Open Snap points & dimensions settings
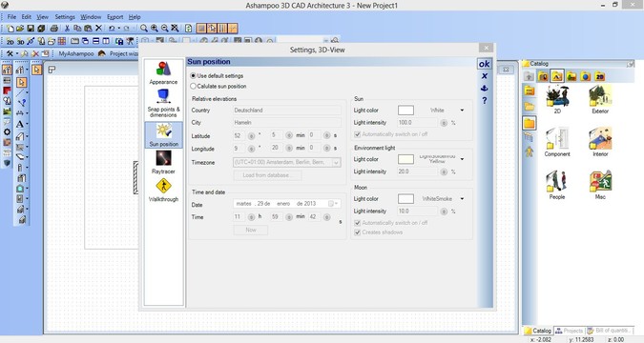Viewport: 644px width, 343px height. tap(163, 103)
